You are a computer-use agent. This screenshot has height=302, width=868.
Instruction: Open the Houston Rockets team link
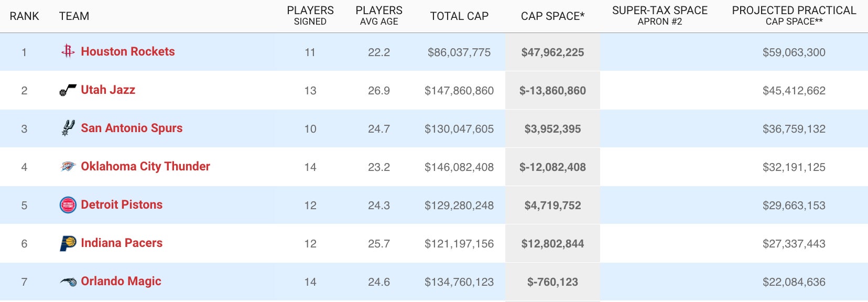[x=127, y=51]
